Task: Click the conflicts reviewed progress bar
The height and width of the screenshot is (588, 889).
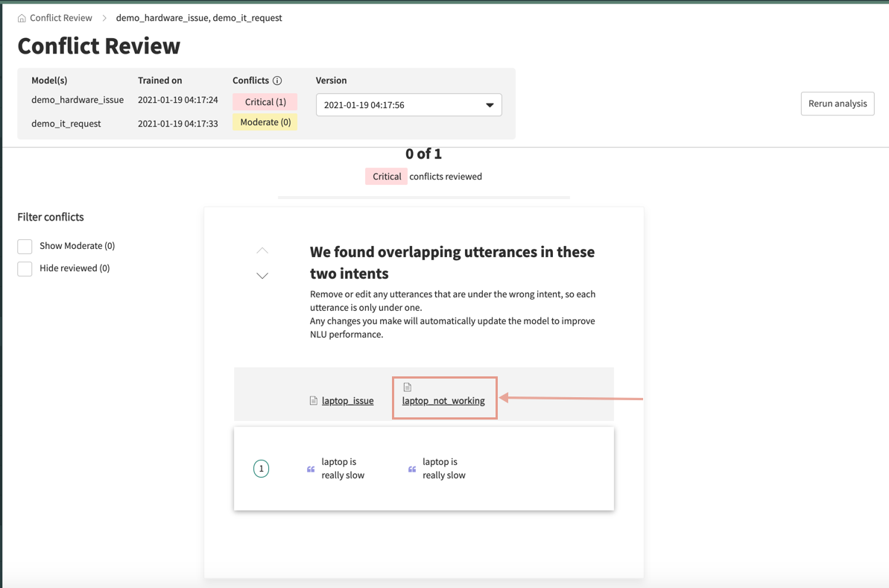Action: (423, 197)
